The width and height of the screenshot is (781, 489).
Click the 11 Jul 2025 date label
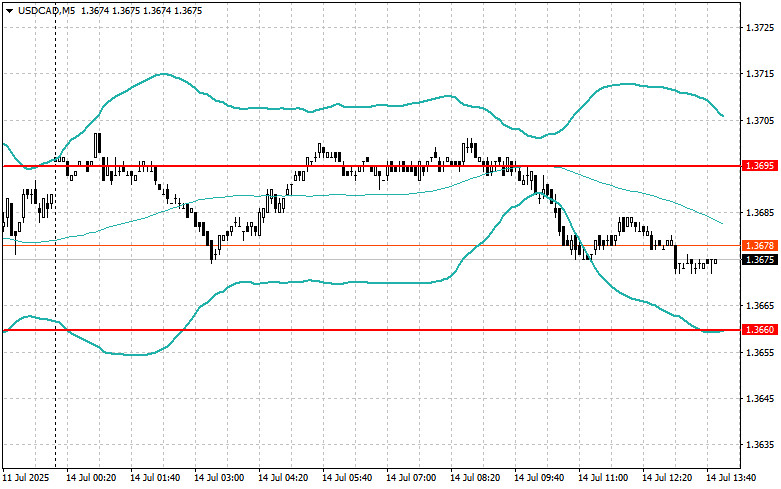pos(26,478)
